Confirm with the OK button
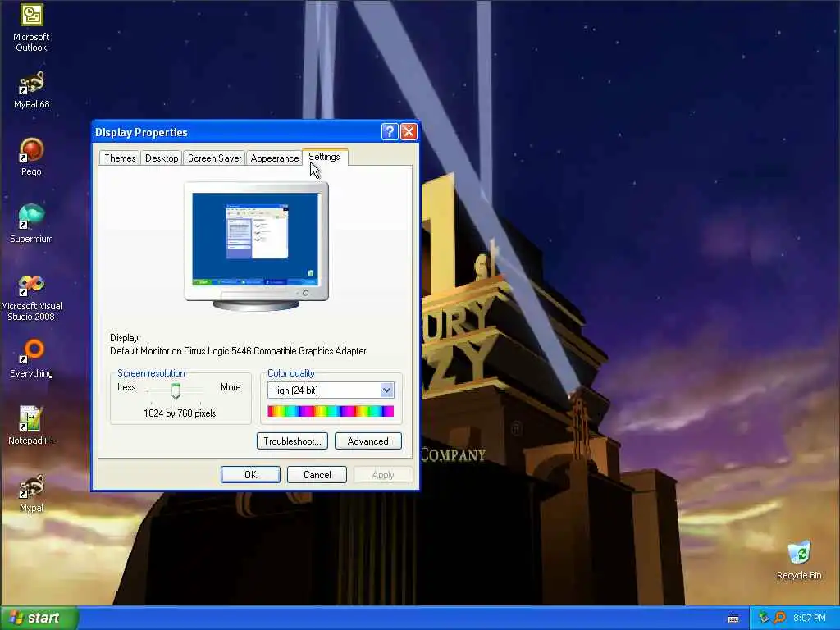 point(251,475)
